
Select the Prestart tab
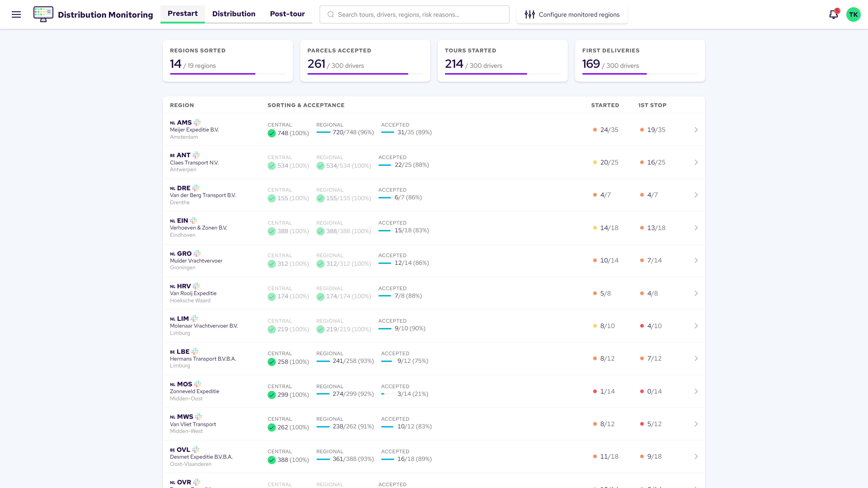tap(183, 14)
